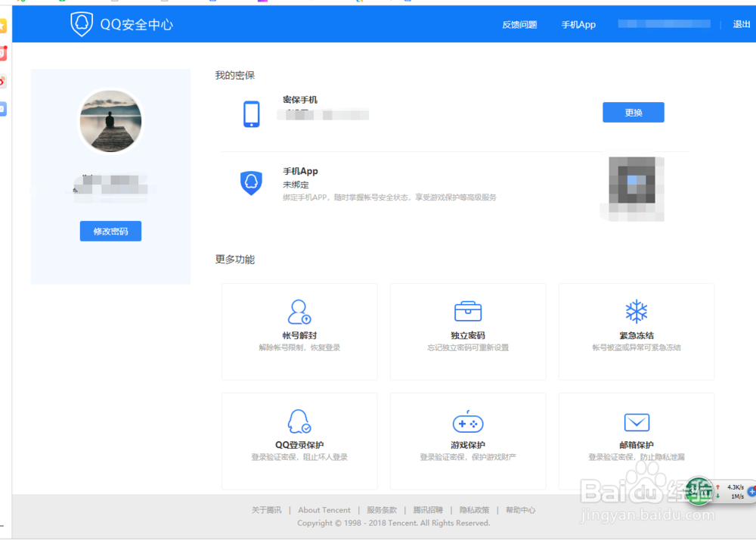Click the 邮箱保护 card title

[637, 445]
